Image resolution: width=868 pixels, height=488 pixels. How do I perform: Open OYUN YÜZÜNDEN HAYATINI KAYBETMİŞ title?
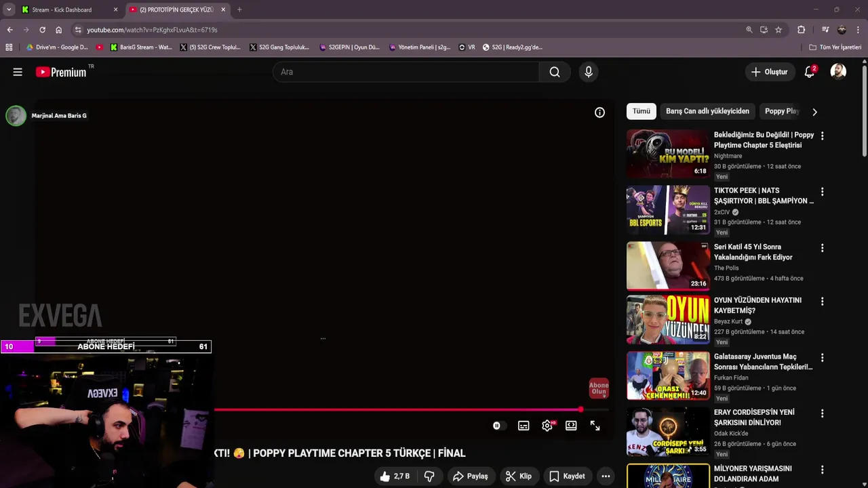[757, 305]
